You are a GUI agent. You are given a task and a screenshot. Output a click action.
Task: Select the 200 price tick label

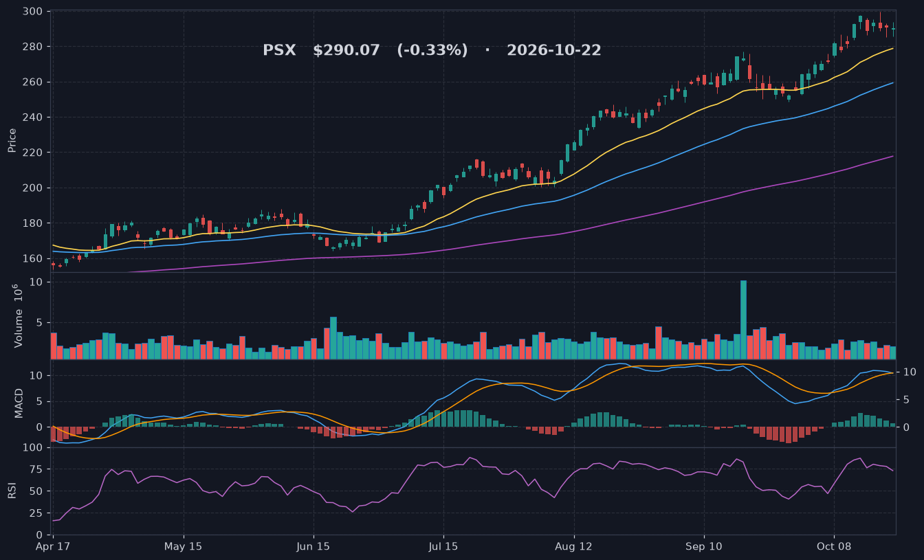coord(32,188)
